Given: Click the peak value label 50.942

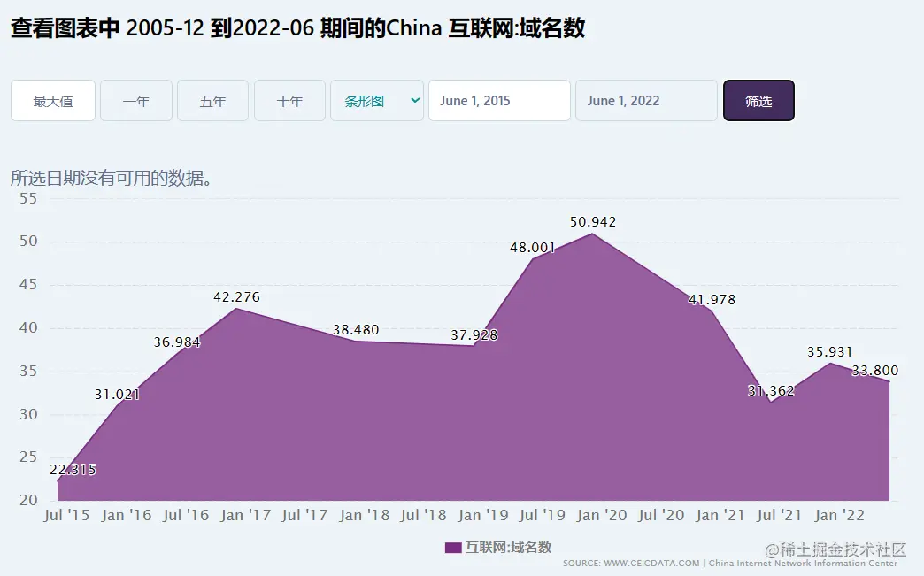Looking at the screenshot, I should pos(593,222).
